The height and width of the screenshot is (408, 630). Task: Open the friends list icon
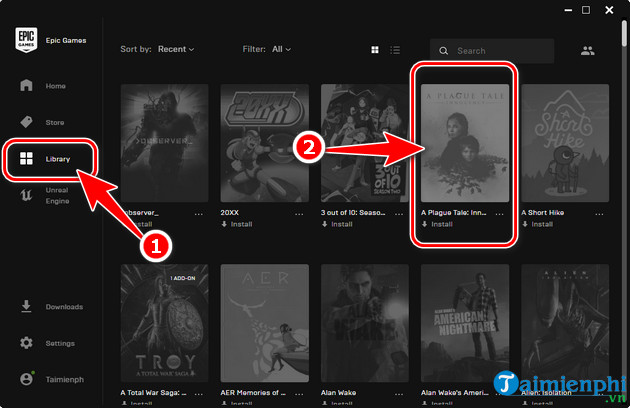[587, 50]
